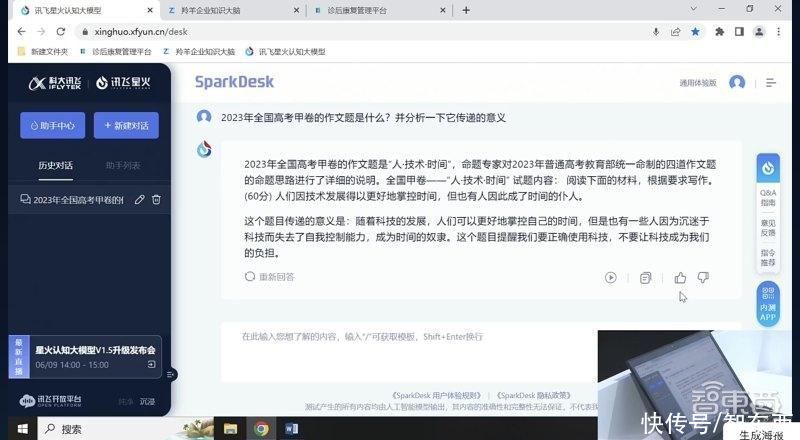Open the 讯飞星火认知大模型 bookmark
The height and width of the screenshot is (440, 800).
[x=285, y=52]
